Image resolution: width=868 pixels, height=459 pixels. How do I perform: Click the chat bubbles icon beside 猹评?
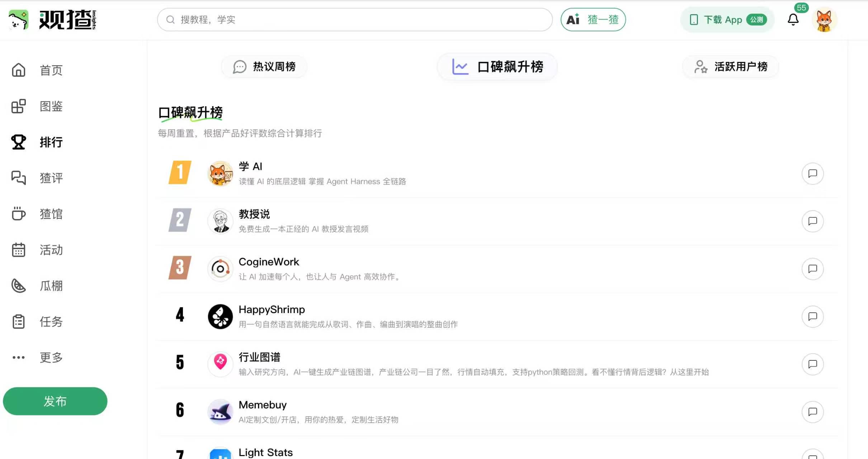[19, 178]
